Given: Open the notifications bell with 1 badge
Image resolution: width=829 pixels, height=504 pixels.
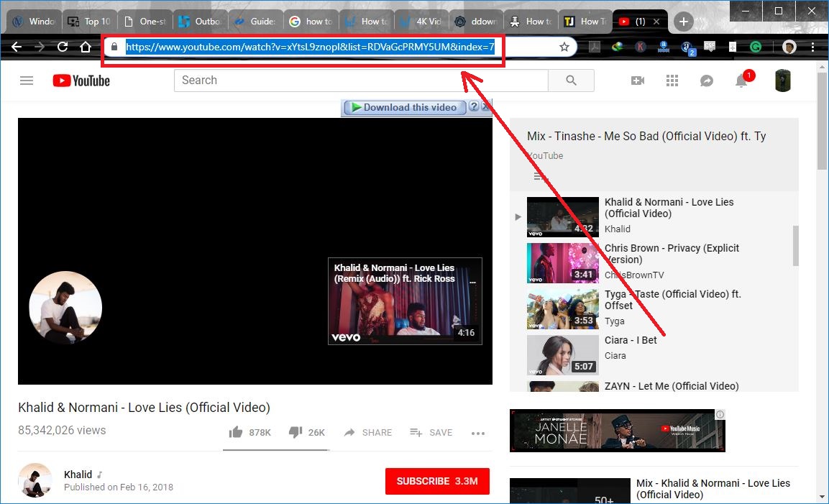Looking at the screenshot, I should [x=742, y=80].
